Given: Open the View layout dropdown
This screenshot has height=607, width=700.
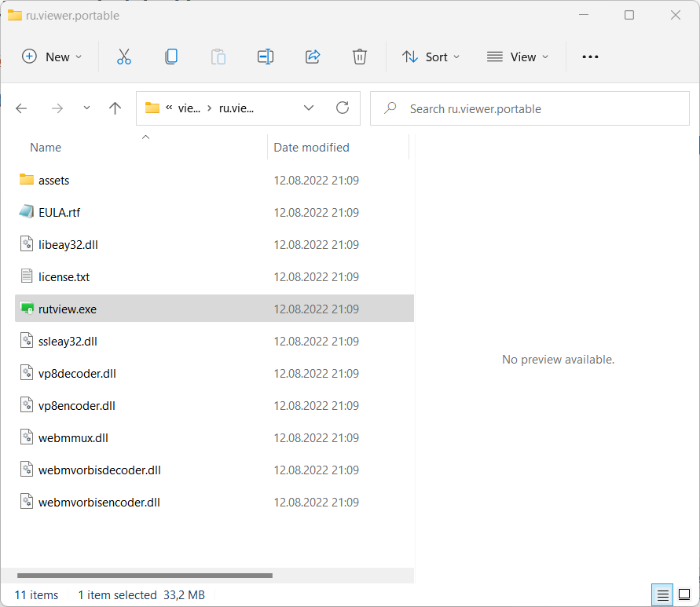Looking at the screenshot, I should tap(518, 57).
